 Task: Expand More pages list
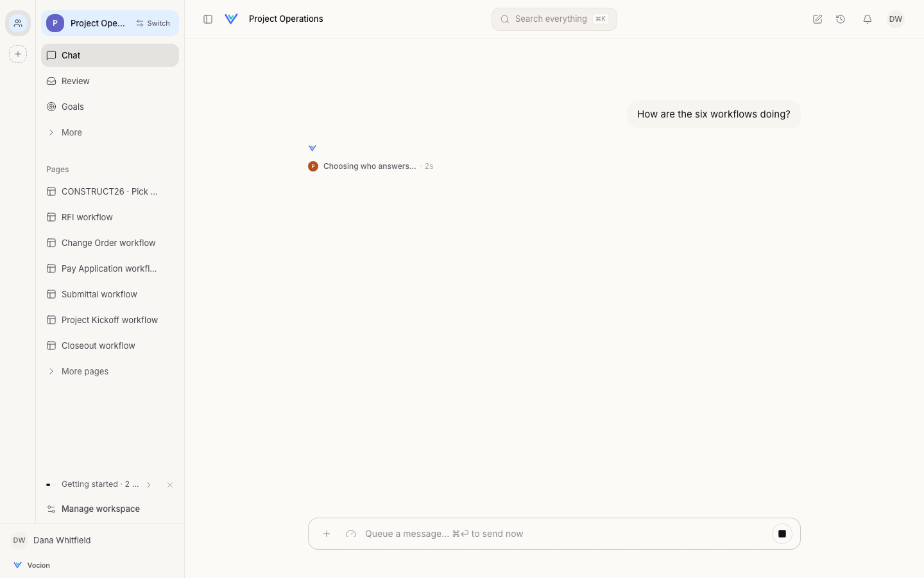tap(110, 371)
